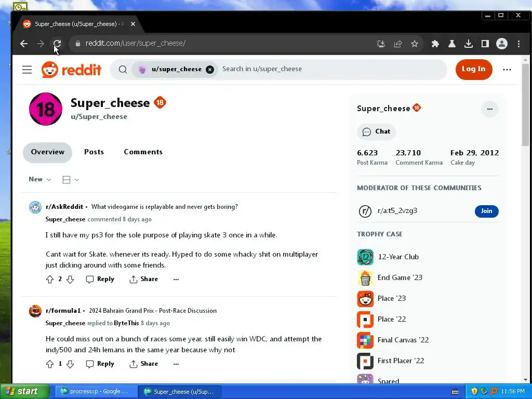Open the New sort dropdown
The height and width of the screenshot is (399, 532).
(x=39, y=179)
